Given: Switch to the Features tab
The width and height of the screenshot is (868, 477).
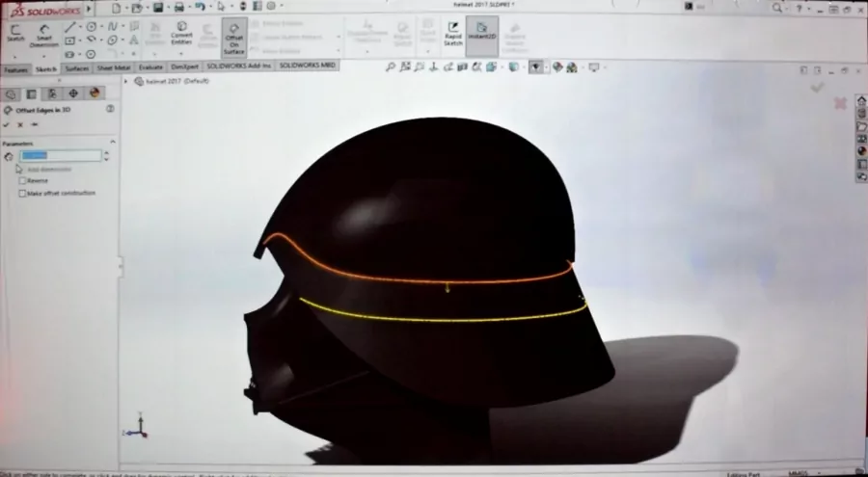Looking at the screenshot, I should [x=15, y=69].
